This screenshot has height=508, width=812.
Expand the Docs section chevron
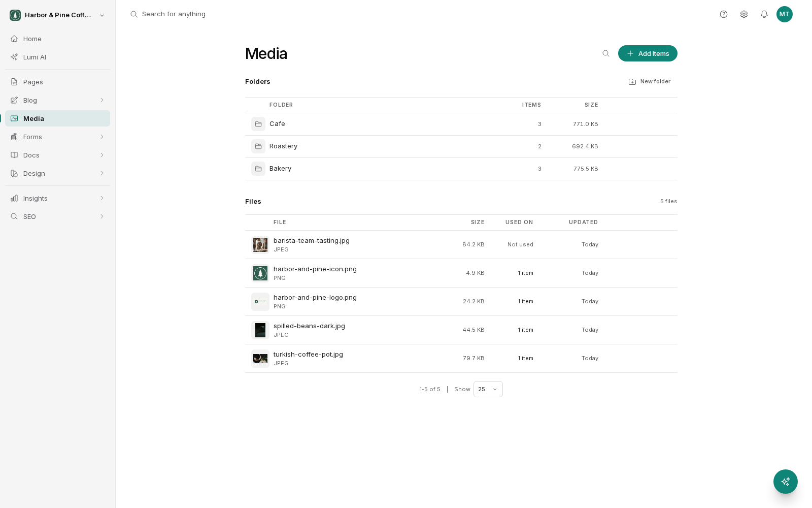coord(102,155)
